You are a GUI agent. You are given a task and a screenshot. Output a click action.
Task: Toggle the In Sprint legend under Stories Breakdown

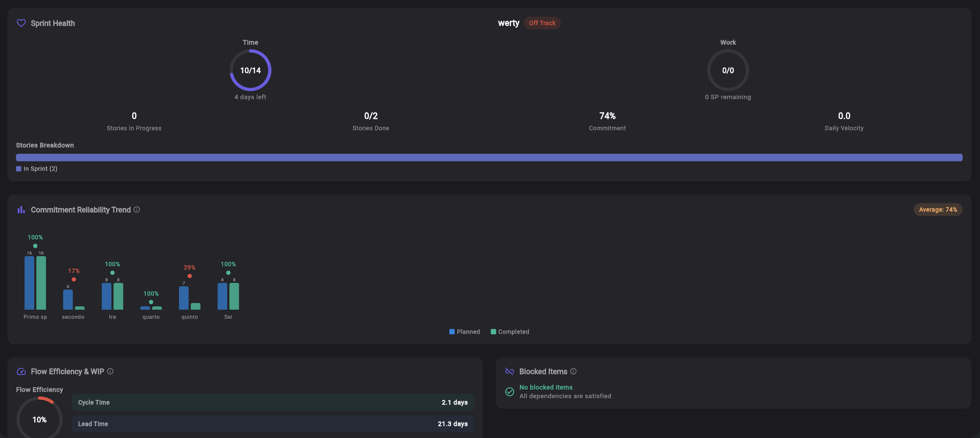tap(36, 168)
